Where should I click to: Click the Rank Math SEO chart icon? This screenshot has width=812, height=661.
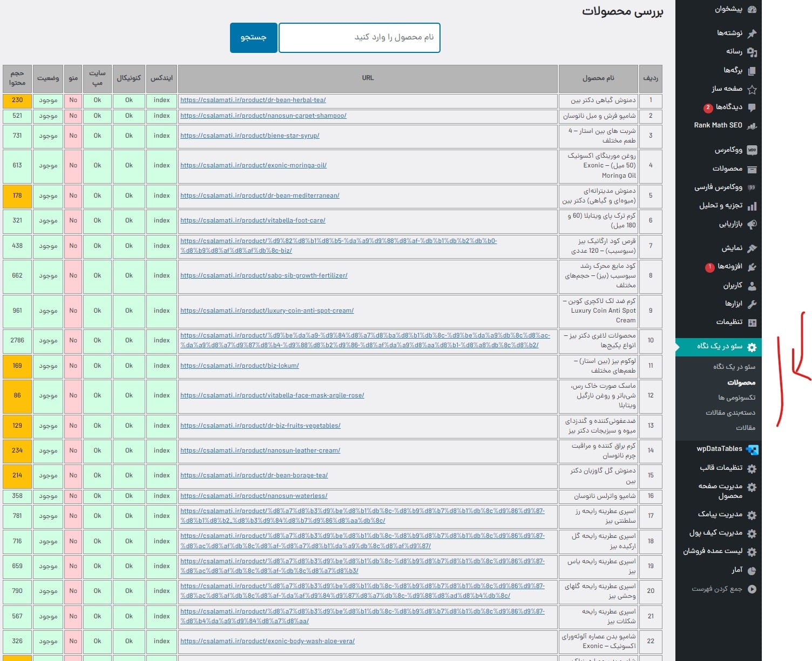point(752,126)
